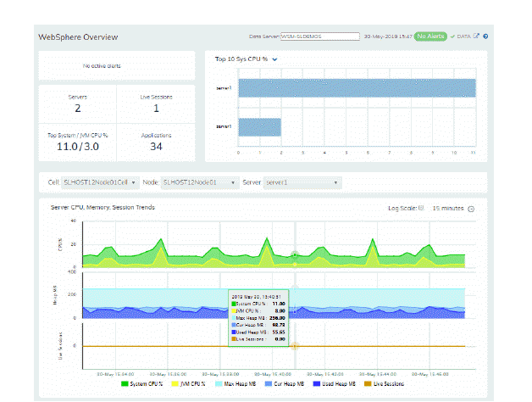Toggle Live Sessions legend swatch
The height and width of the screenshot is (402, 532).
(368, 383)
